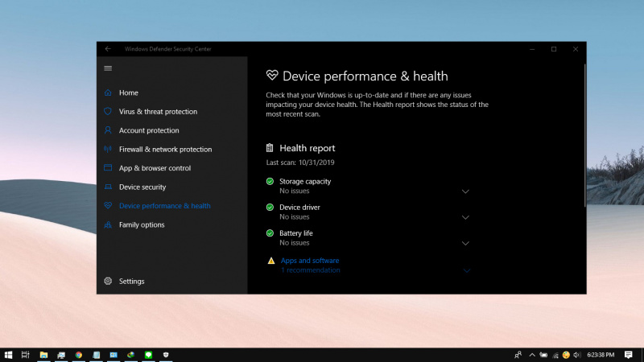This screenshot has height=362, width=644.
Task: Click the Family options people icon
Action: [108, 224]
